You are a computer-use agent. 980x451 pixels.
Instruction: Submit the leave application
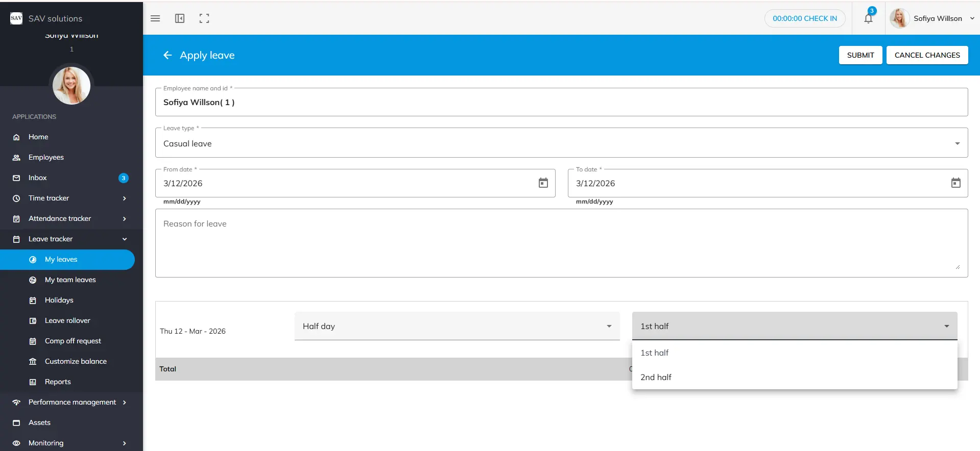(860, 55)
